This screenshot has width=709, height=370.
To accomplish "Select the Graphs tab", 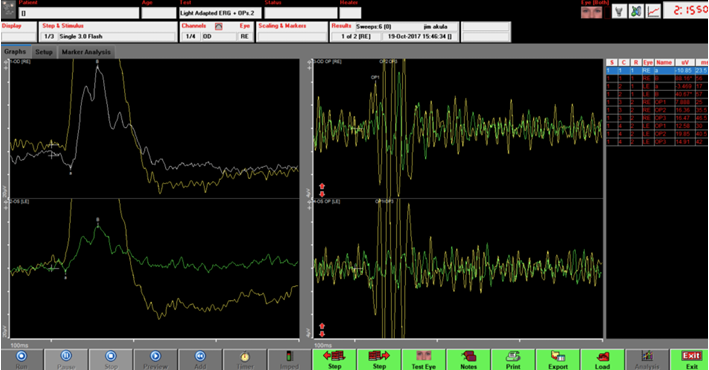I will coord(15,52).
